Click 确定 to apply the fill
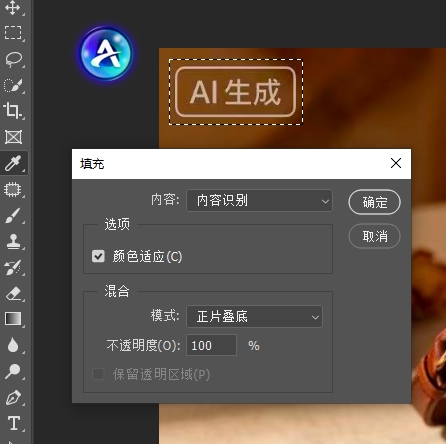The image size is (446, 444). (x=374, y=202)
